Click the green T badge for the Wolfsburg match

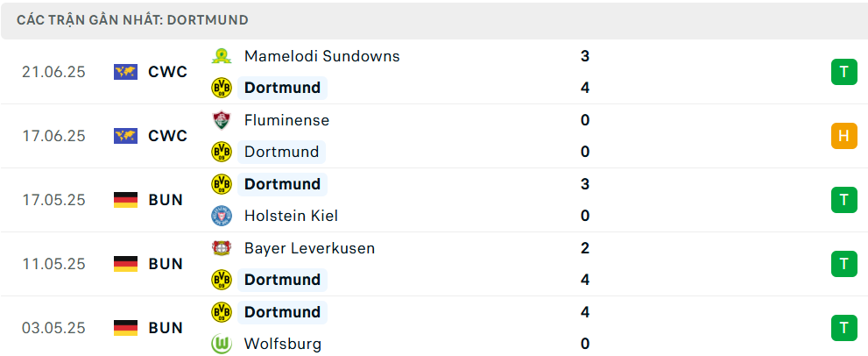click(843, 328)
